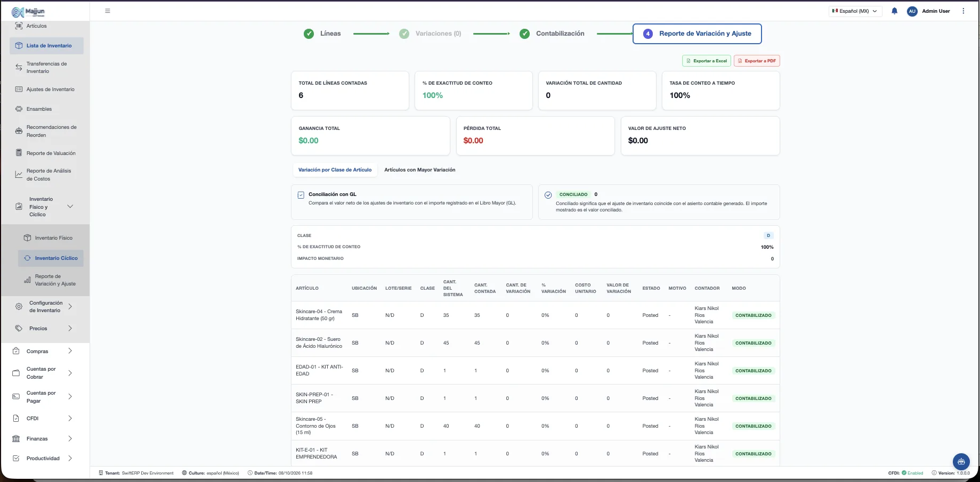Open Inventario Físico in sidebar
The width and height of the screenshot is (980, 482).
click(51, 238)
